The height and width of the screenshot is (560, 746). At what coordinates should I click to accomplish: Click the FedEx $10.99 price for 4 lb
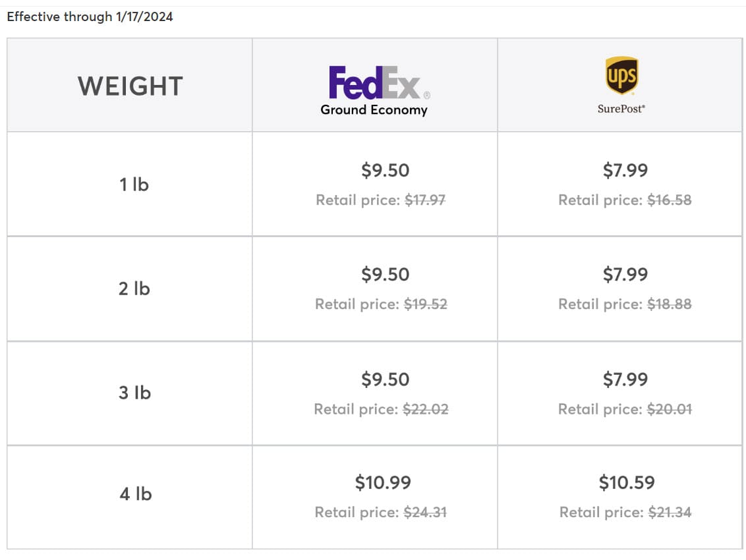point(382,483)
